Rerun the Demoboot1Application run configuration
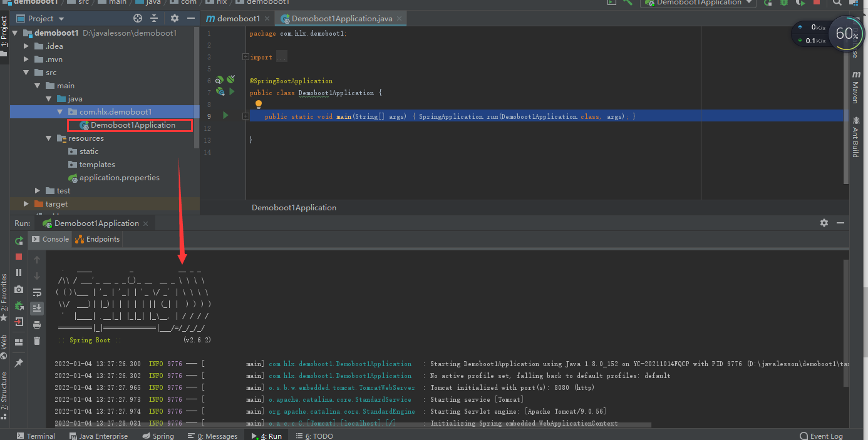868x440 pixels. (x=18, y=240)
